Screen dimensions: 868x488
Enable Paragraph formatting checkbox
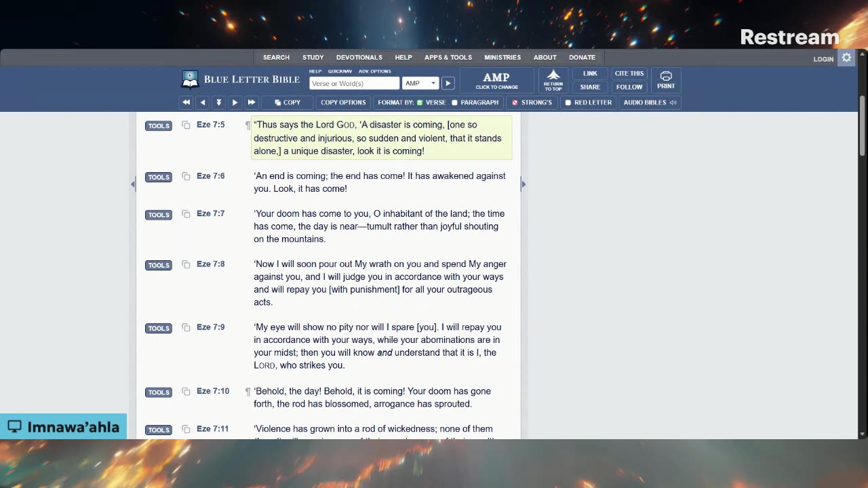point(454,103)
